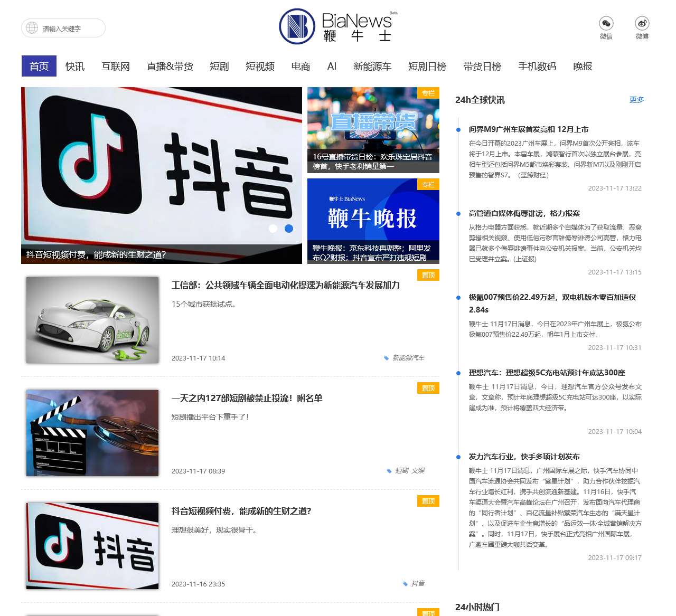
Task: Open the 晚报 navigation item
Action: 583,66
